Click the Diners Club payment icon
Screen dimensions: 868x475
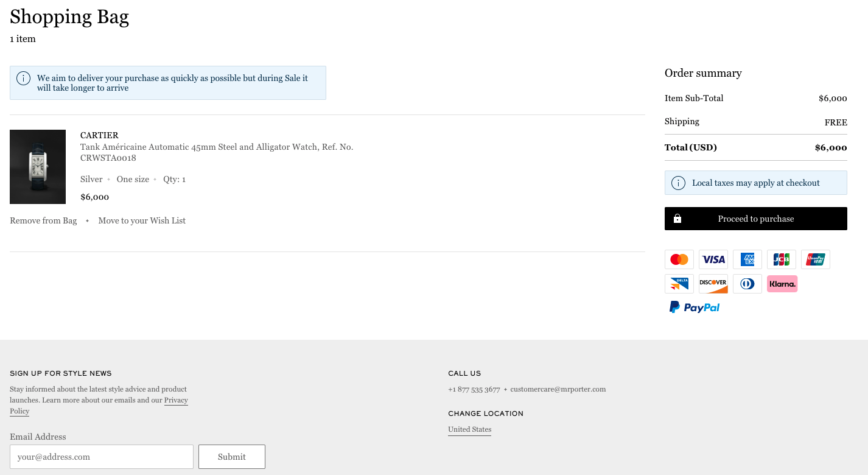point(747,284)
